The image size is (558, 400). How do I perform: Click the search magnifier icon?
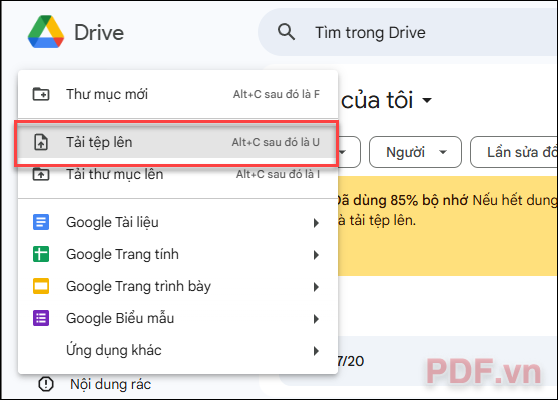click(x=286, y=32)
